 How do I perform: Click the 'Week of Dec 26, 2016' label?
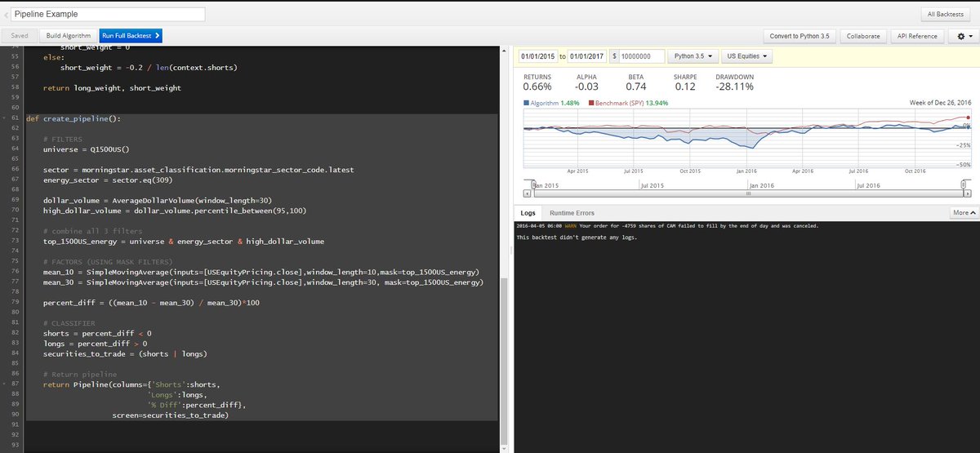click(x=939, y=103)
